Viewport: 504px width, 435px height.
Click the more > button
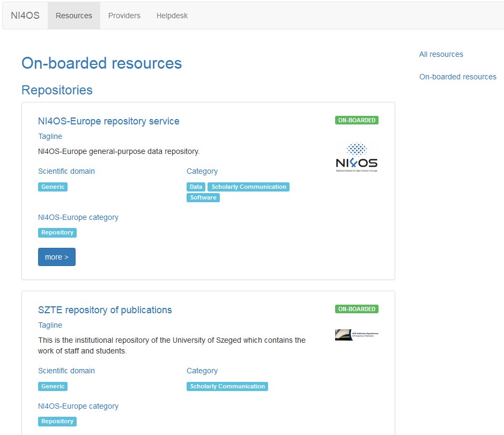point(57,257)
